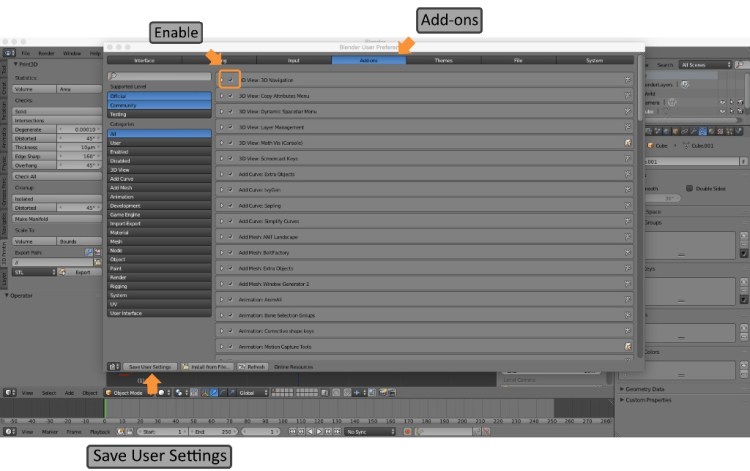Switch to System preferences tab

(595, 60)
